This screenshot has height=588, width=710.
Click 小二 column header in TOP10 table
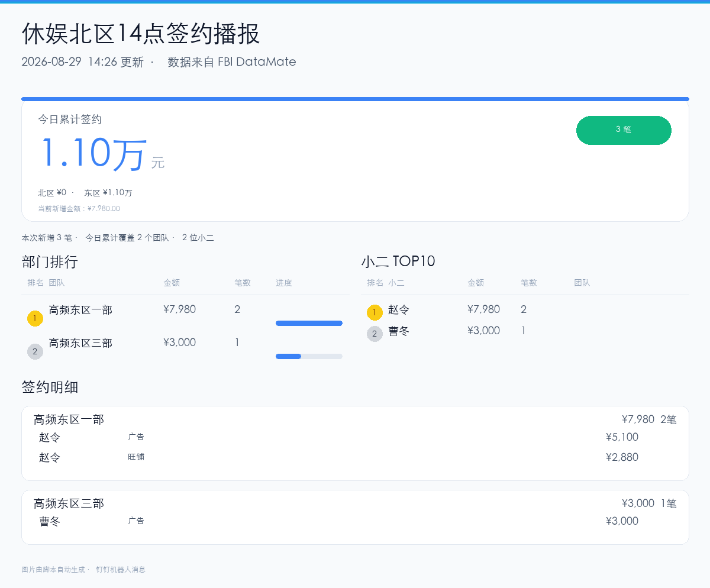[396, 283]
